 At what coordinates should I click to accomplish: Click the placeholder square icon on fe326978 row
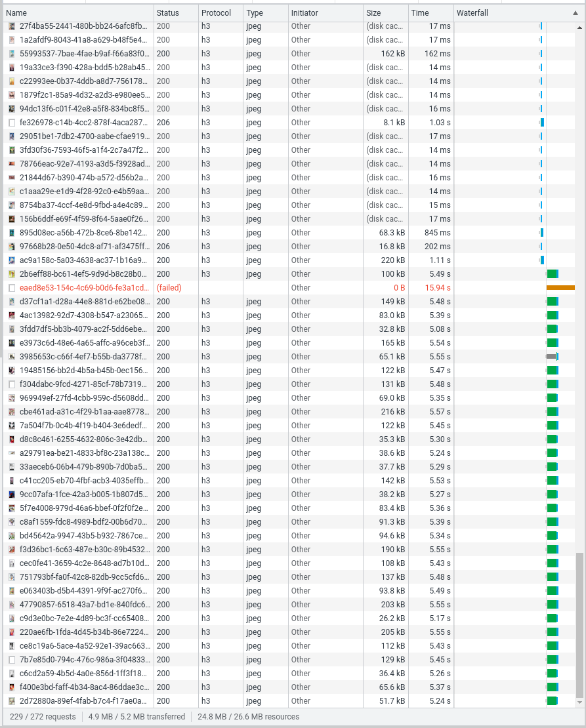(11, 123)
